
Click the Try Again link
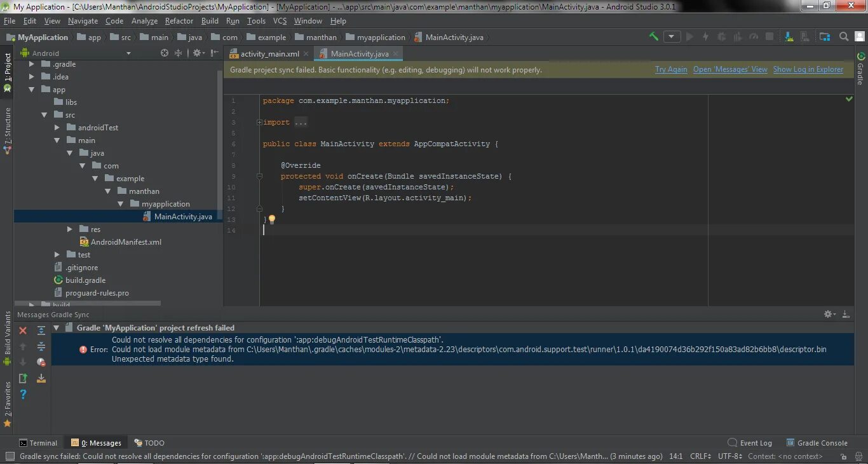tap(671, 70)
